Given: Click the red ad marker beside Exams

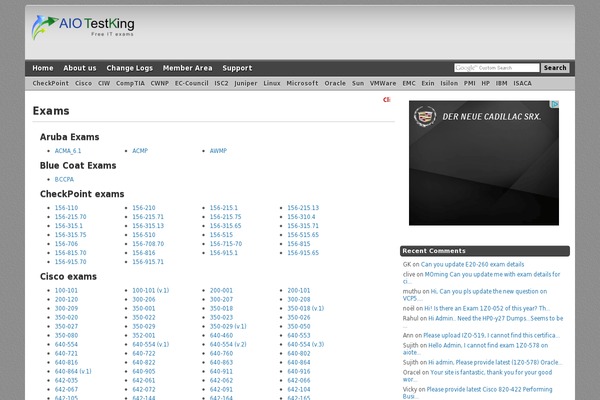Looking at the screenshot, I should 386,100.
